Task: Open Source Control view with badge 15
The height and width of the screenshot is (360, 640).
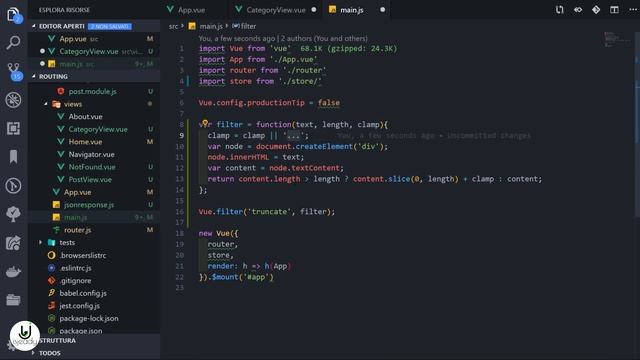Action: [x=14, y=71]
